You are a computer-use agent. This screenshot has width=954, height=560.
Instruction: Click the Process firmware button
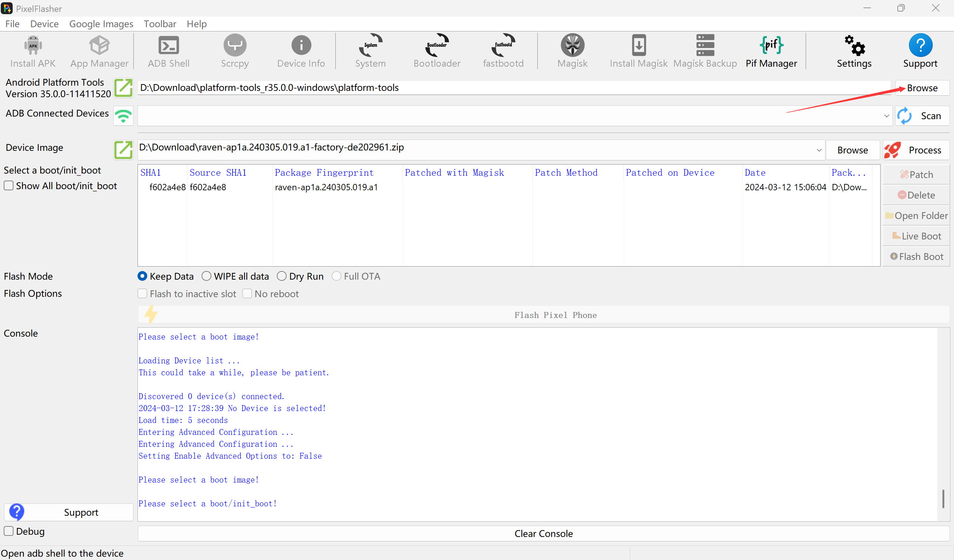pos(916,150)
